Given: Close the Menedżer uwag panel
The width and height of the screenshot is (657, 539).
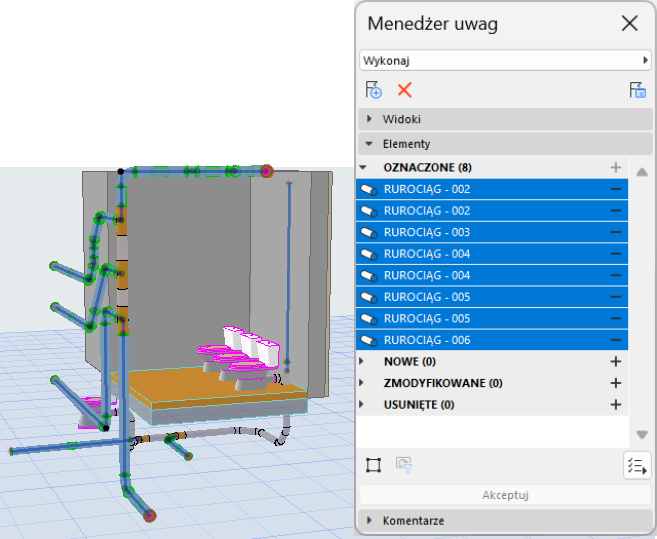Looking at the screenshot, I should click(630, 23).
